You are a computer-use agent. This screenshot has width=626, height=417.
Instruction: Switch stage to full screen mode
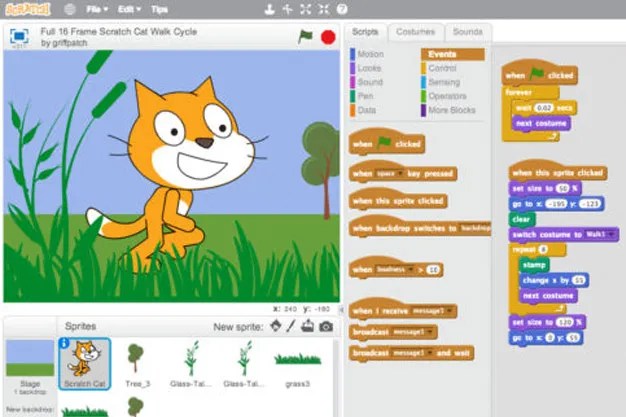[x=19, y=37]
